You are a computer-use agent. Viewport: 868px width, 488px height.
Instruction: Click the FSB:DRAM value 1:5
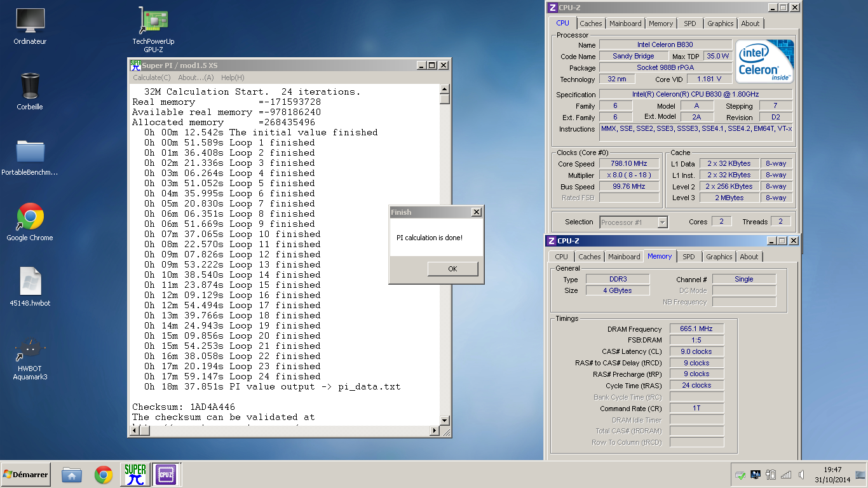click(x=696, y=340)
